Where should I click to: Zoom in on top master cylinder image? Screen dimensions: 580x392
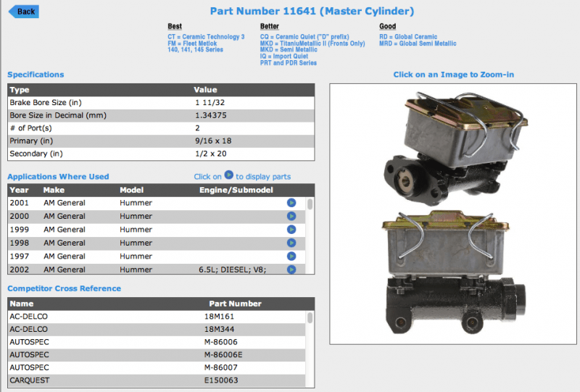click(x=456, y=148)
